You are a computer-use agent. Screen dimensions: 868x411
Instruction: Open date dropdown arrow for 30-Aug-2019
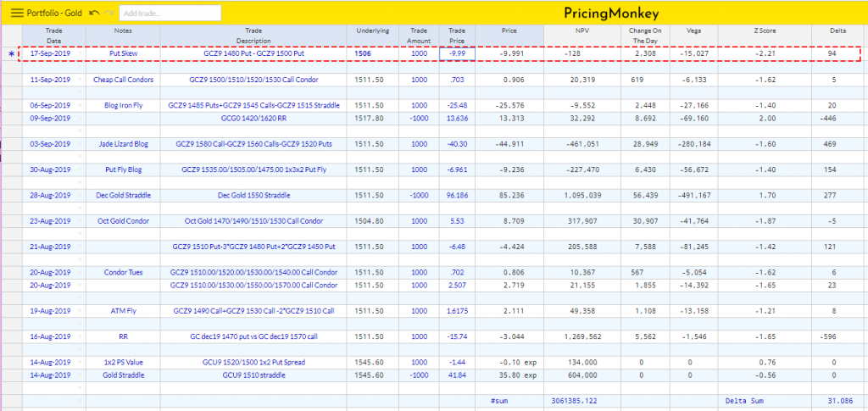click(81, 169)
